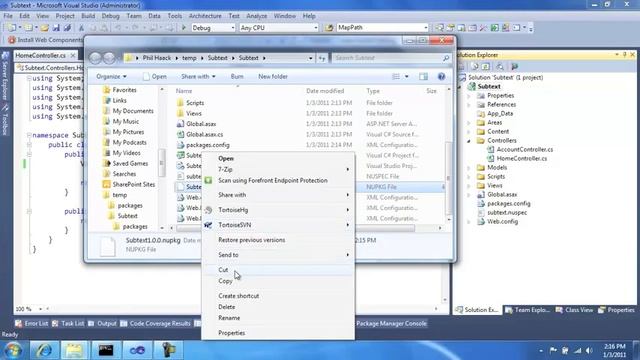Click the Explorer Forward navigation button
The width and height of the screenshot is (640, 360).
pos(109,58)
